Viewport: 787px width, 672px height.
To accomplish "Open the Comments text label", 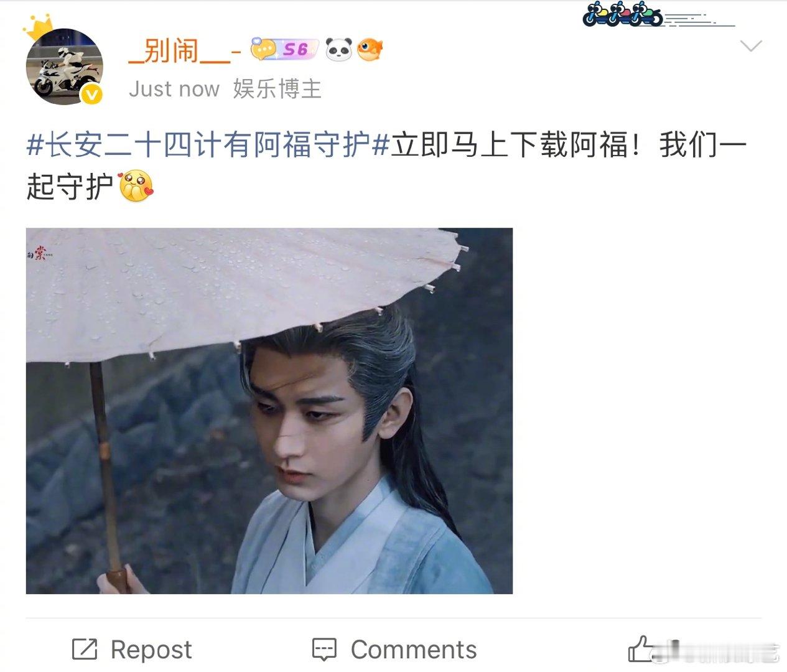I will click(414, 650).
